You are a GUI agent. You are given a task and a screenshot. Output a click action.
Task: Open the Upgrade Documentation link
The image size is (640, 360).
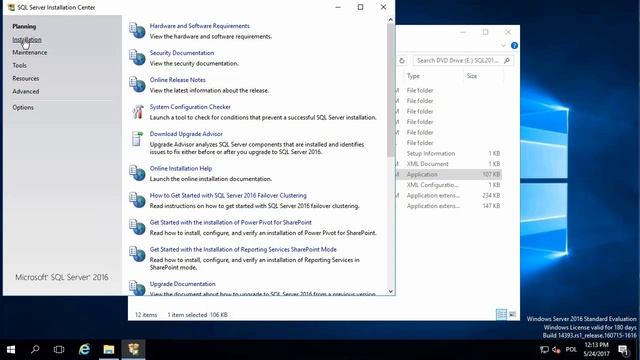[x=182, y=284]
